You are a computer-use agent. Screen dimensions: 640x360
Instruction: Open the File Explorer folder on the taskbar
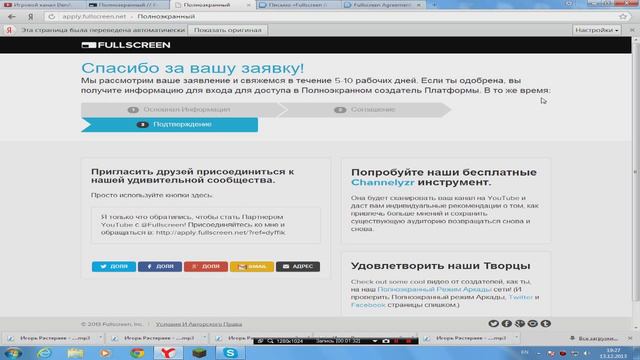click(x=75, y=353)
